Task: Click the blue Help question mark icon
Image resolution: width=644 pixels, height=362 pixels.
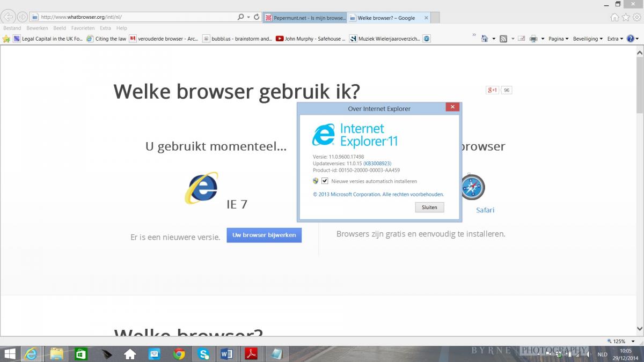Action: tap(630, 39)
